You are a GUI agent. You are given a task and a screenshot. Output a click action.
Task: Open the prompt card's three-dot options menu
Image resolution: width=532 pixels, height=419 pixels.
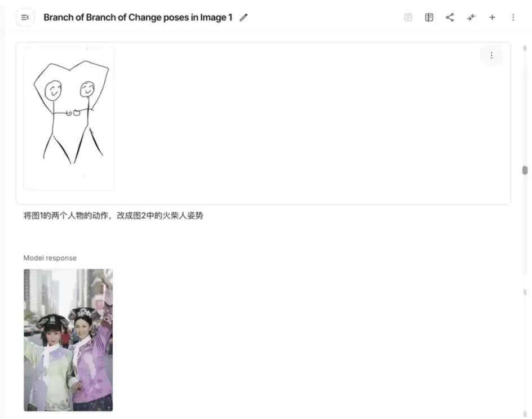491,55
